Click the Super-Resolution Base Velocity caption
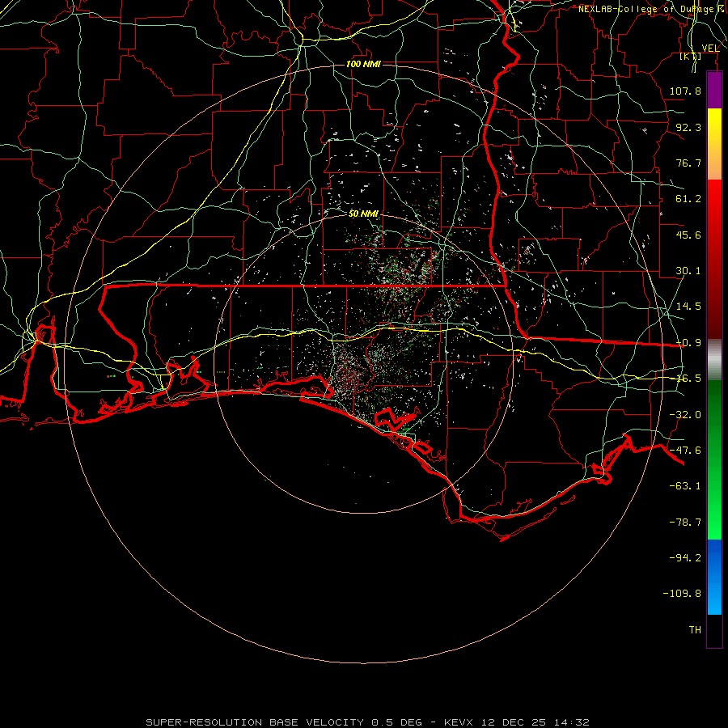Viewport: 728px width, 728px height. pyautogui.click(x=368, y=722)
